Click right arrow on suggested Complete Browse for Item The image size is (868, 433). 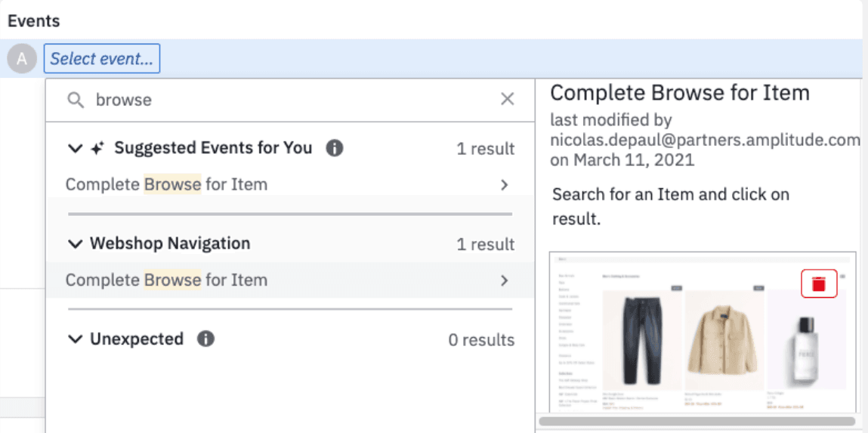coord(504,185)
